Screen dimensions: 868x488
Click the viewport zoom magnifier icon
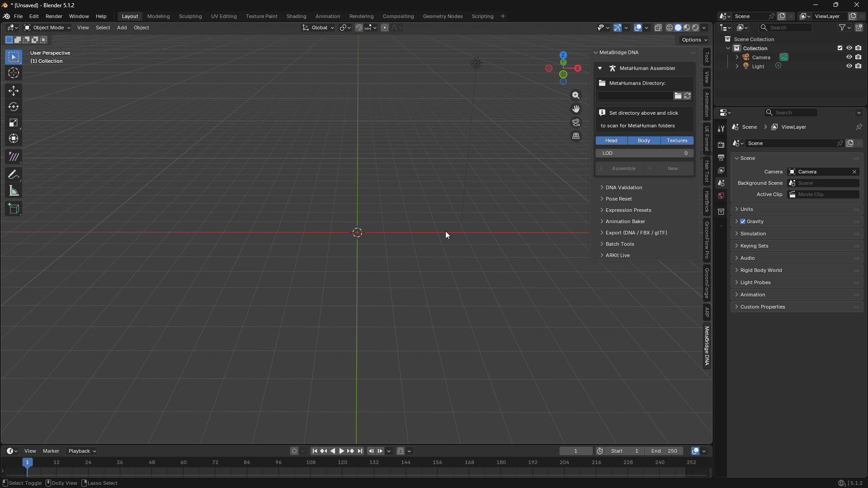576,95
